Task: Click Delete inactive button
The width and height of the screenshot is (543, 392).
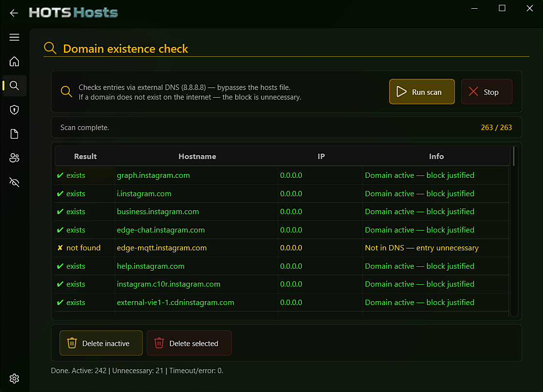Action: pyautogui.click(x=101, y=343)
